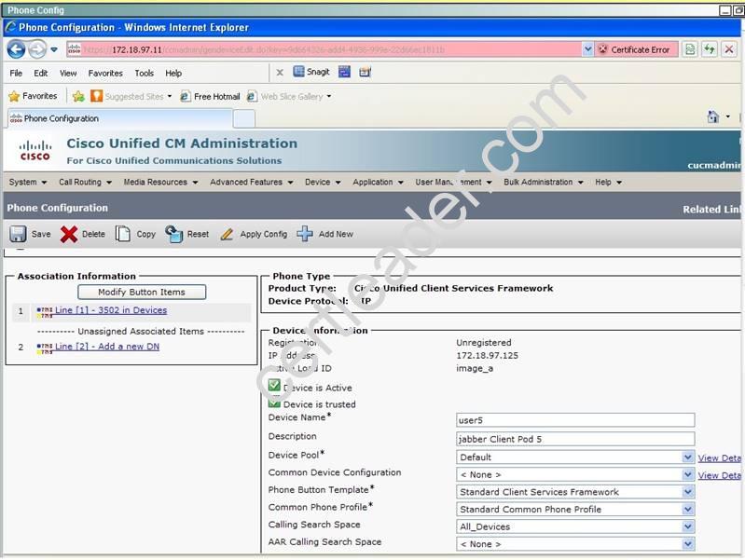The width and height of the screenshot is (745, 560).
Task: Expand the Application menu
Action: 378,182
